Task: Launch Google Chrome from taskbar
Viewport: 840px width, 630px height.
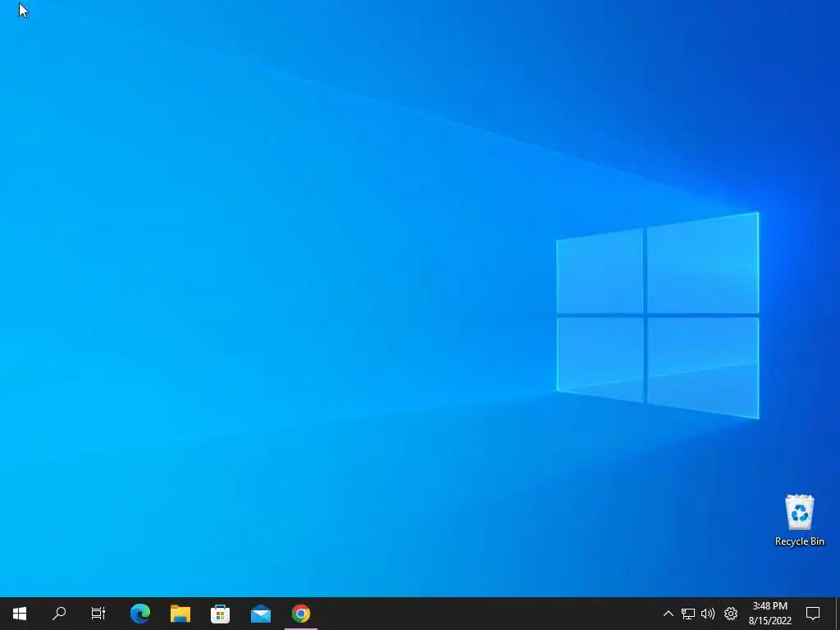Action: [301, 614]
